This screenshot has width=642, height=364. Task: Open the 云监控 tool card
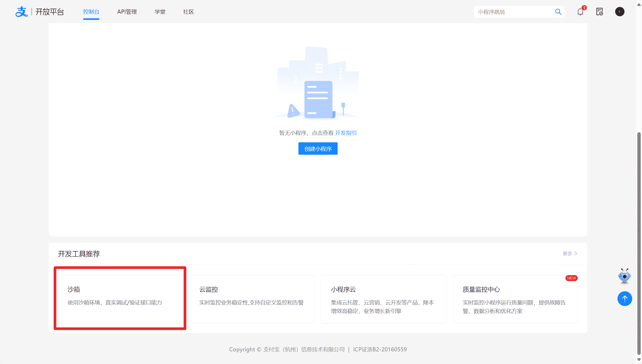pyautogui.click(x=252, y=299)
